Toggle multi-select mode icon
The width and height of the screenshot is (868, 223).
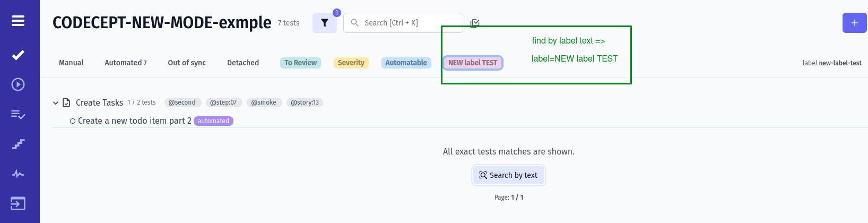tap(475, 23)
